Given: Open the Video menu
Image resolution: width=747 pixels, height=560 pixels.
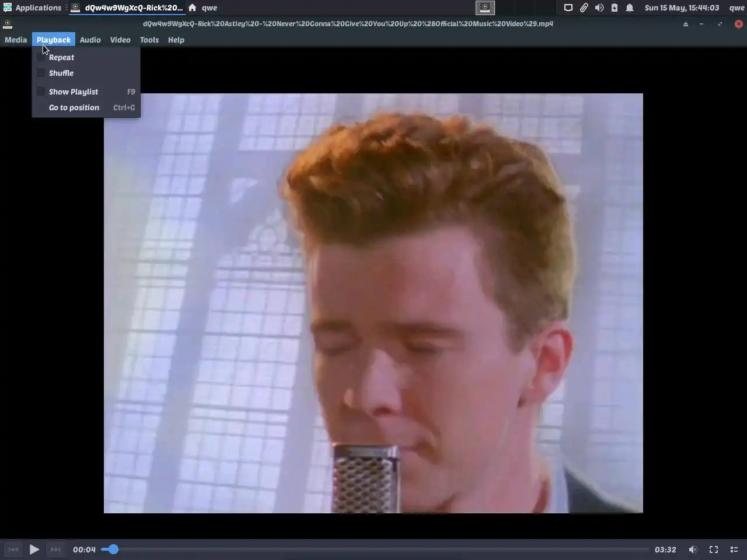Looking at the screenshot, I should tap(120, 40).
